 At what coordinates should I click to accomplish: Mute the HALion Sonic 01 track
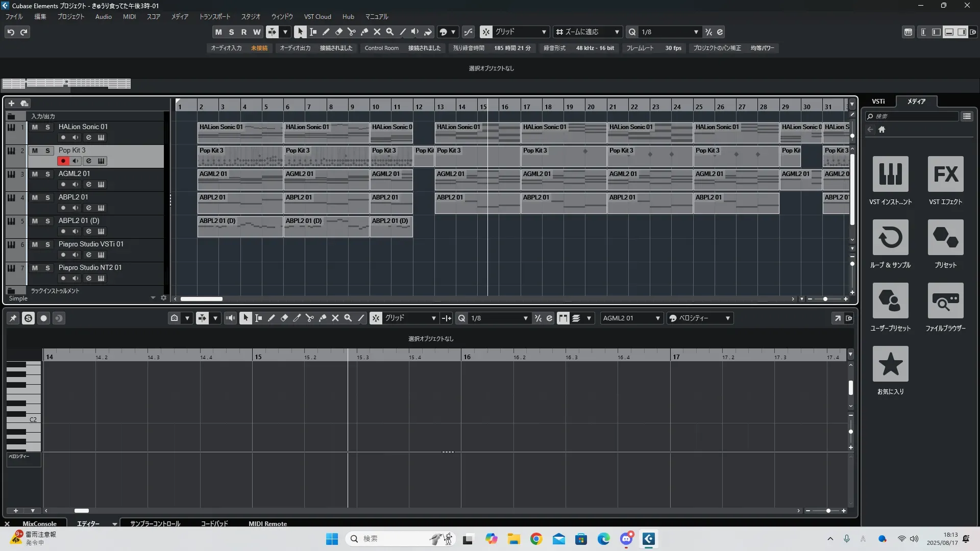35,127
